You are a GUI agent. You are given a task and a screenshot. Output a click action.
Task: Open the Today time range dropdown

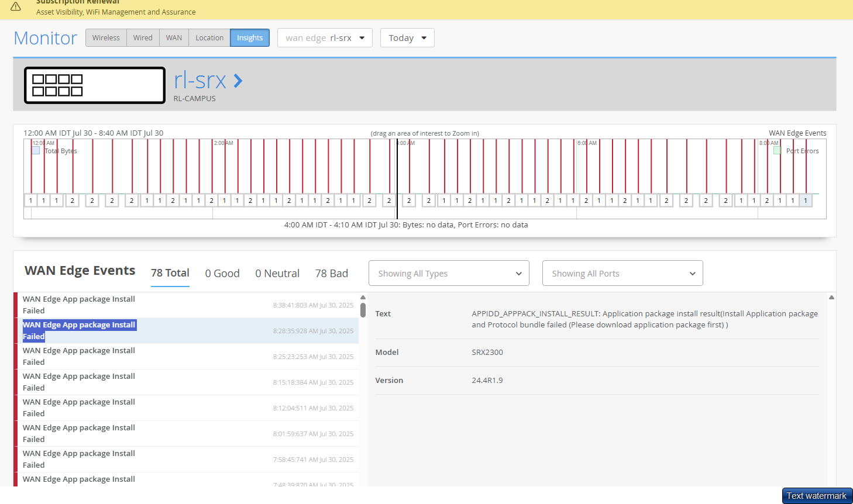point(407,38)
